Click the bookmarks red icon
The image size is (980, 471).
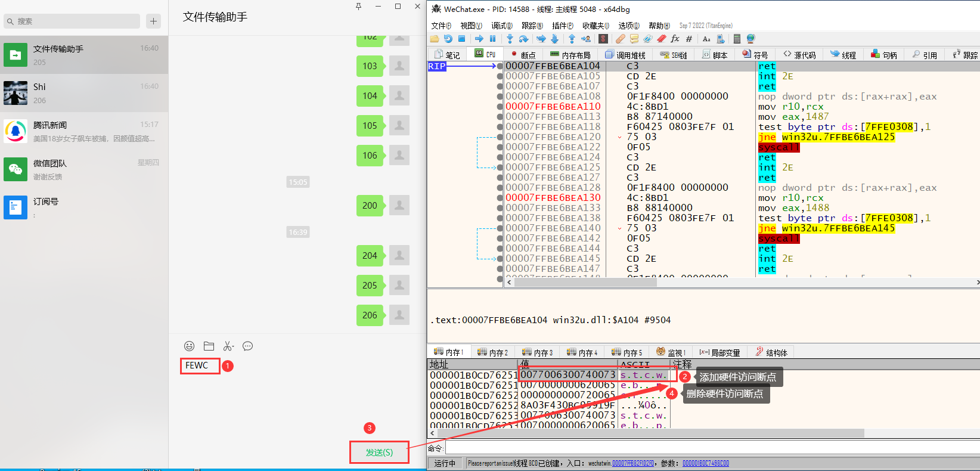662,39
